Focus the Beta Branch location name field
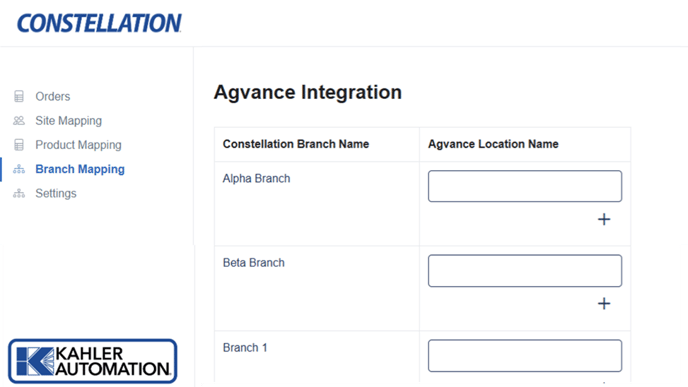 pyautogui.click(x=525, y=271)
